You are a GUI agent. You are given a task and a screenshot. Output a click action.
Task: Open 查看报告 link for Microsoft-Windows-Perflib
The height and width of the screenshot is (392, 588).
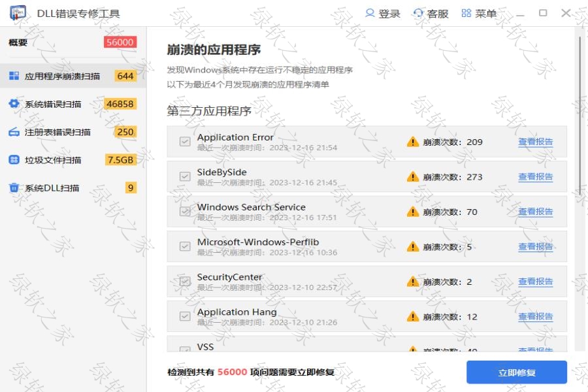click(x=535, y=247)
